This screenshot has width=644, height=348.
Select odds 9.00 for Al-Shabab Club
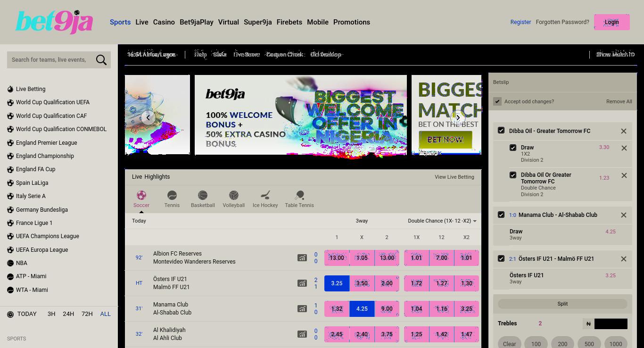(x=387, y=309)
